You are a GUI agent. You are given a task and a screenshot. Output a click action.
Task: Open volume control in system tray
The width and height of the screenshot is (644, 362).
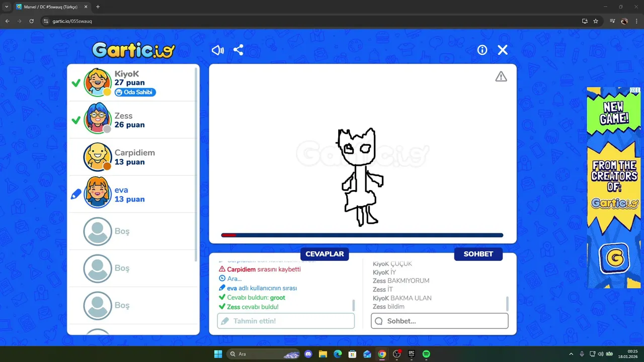pos(601,354)
